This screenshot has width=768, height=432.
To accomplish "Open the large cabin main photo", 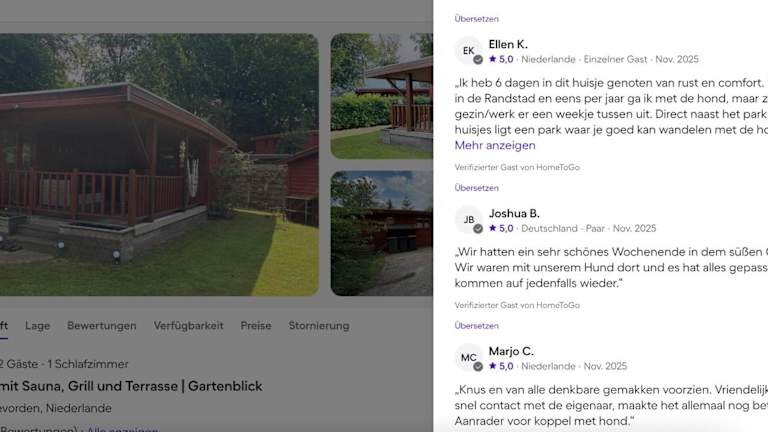I will [159, 165].
